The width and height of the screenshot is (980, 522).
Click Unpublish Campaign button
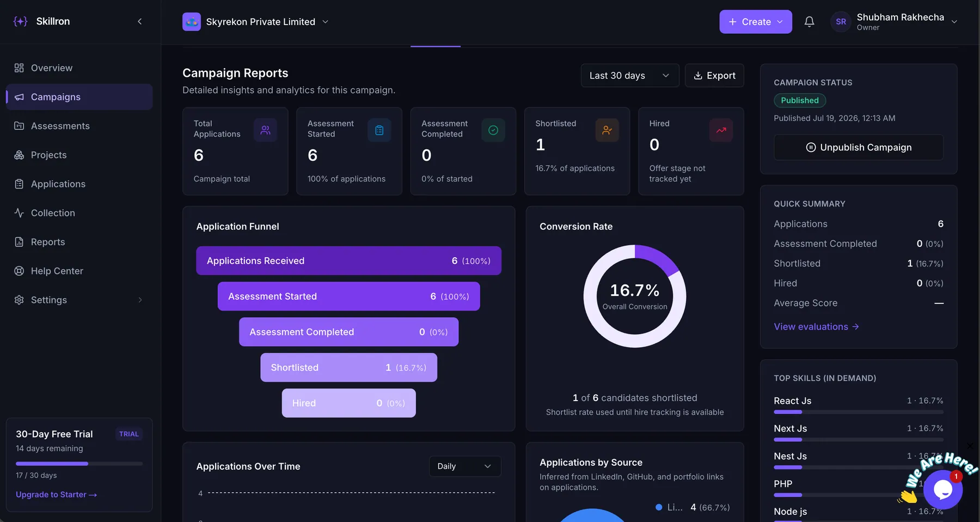pos(859,147)
